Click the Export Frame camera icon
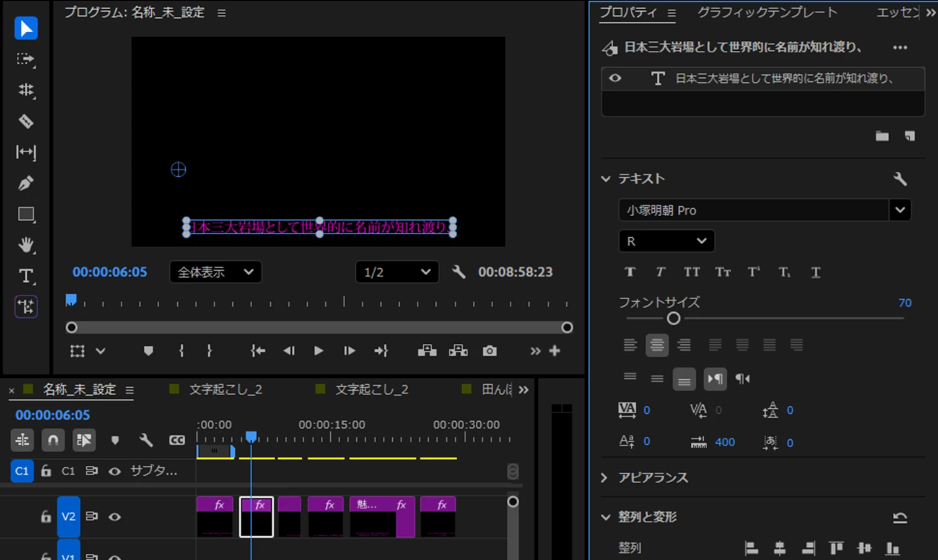The width and height of the screenshot is (938, 560). pos(489,351)
